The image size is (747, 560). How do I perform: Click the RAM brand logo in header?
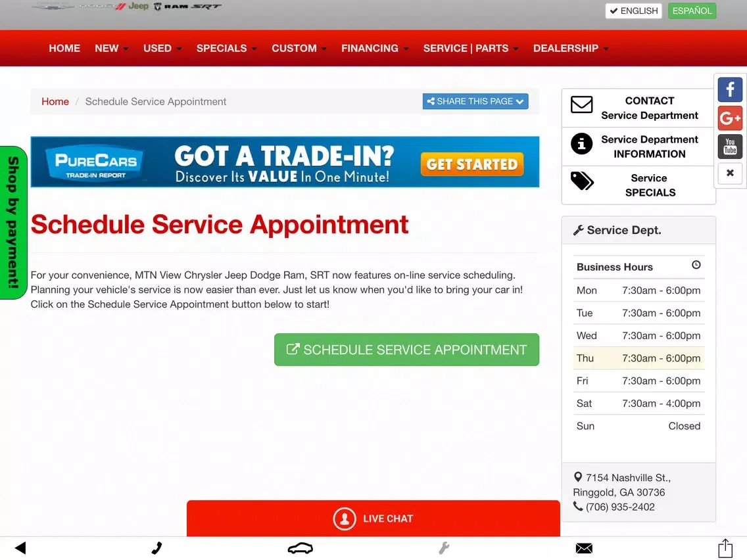click(170, 6)
